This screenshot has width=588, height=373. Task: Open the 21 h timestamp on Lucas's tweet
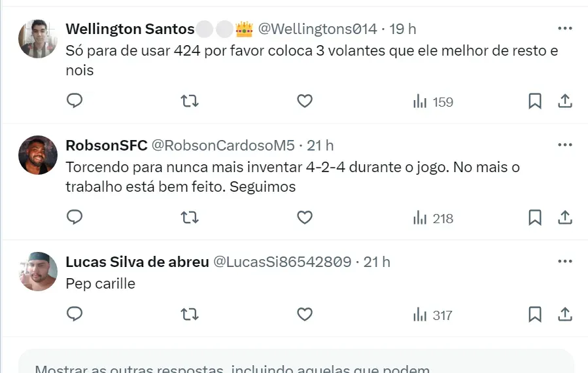click(377, 262)
